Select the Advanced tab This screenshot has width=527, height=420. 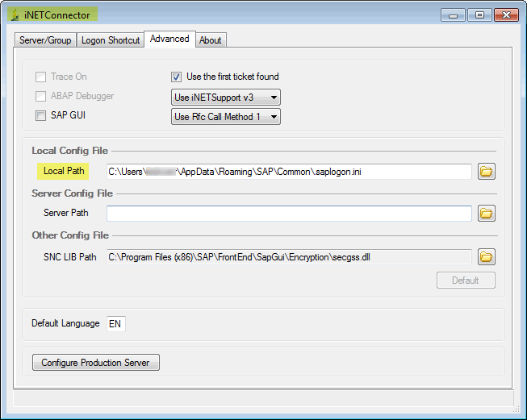click(169, 39)
